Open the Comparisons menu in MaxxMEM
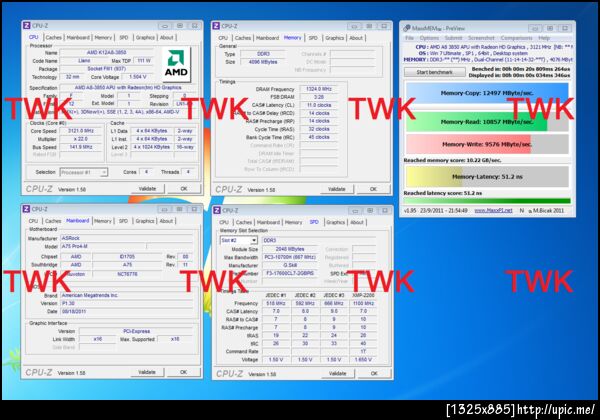600x420 pixels. tap(517, 38)
